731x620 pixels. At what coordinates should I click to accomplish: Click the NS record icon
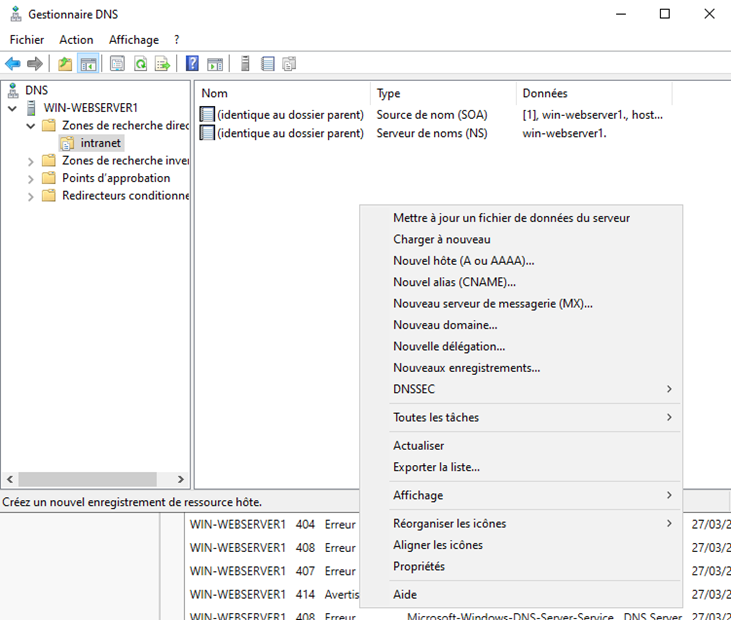[x=207, y=133]
